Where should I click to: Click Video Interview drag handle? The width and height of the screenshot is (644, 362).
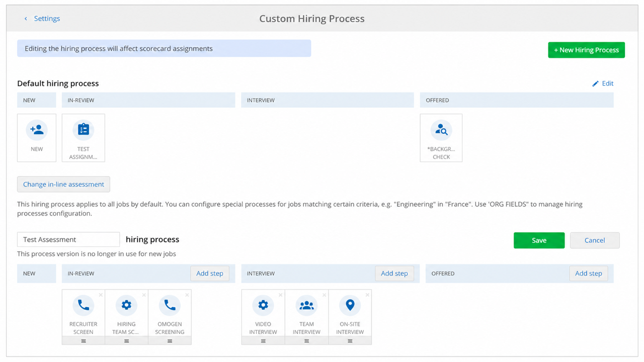point(263,341)
